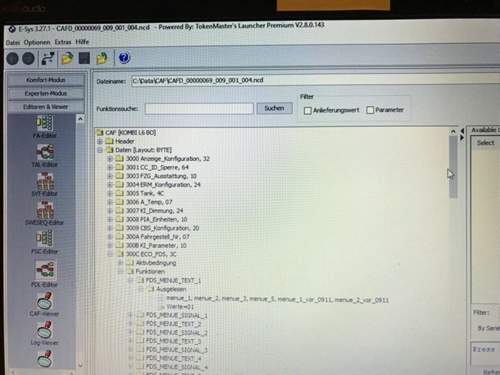Open the CAF-Viewer icon
The image size is (500, 375).
coord(44,304)
